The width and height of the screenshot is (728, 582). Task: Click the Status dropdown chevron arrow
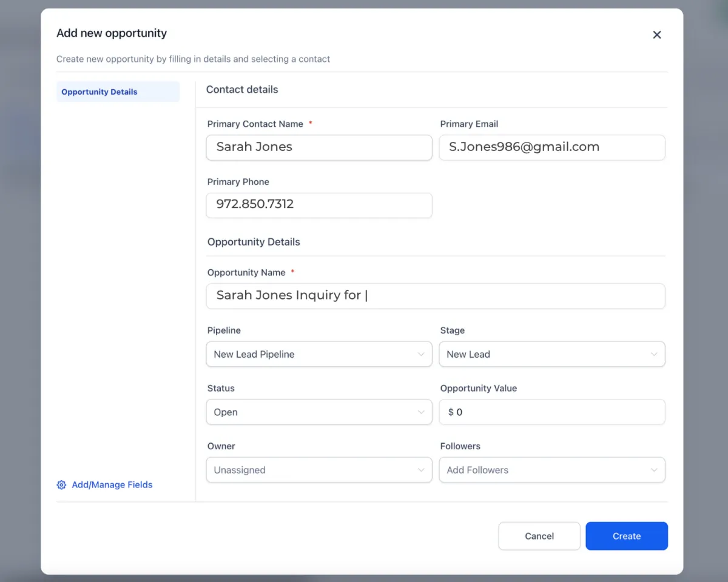[x=421, y=412]
